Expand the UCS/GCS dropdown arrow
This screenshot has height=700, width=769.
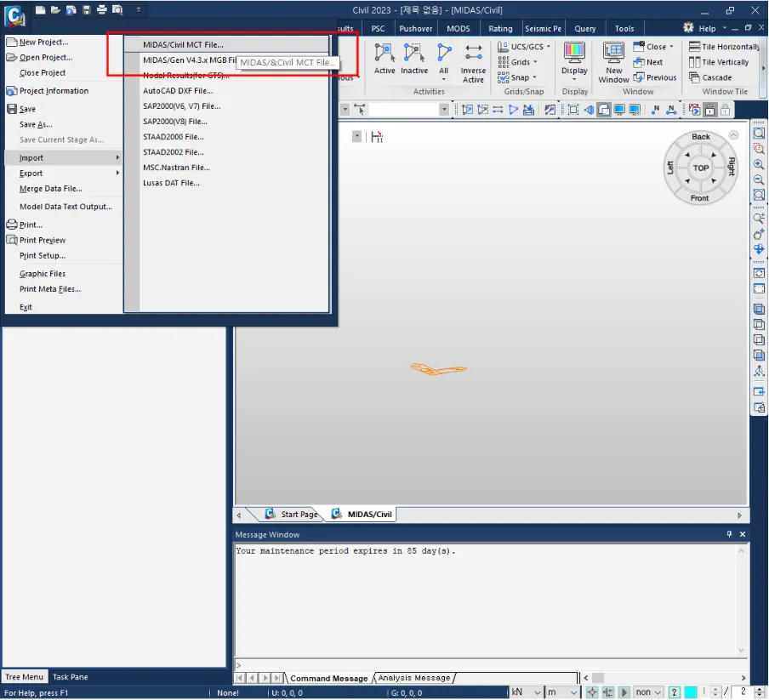click(549, 47)
